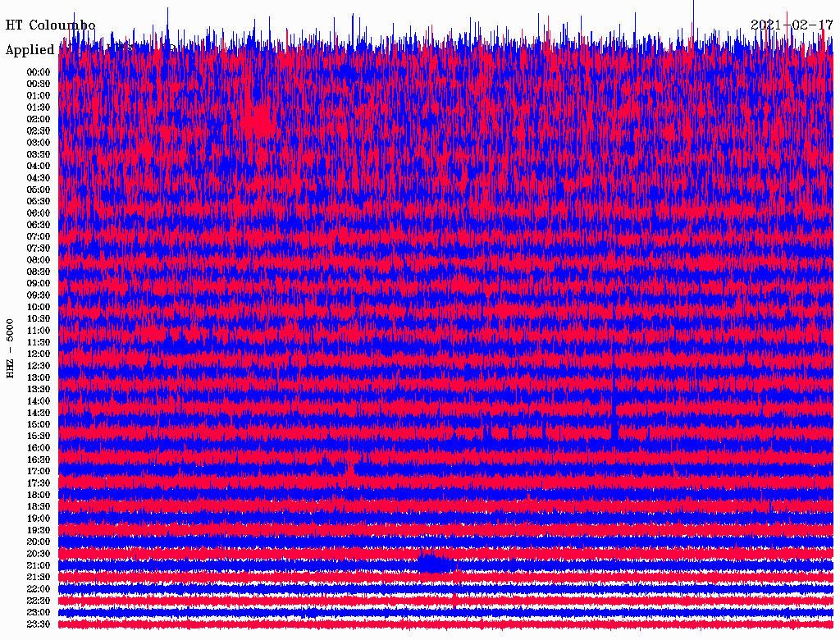Select the 21:00 time label

tap(39, 565)
